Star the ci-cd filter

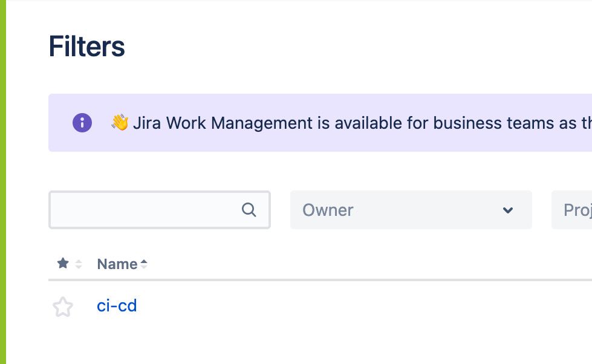coord(63,307)
